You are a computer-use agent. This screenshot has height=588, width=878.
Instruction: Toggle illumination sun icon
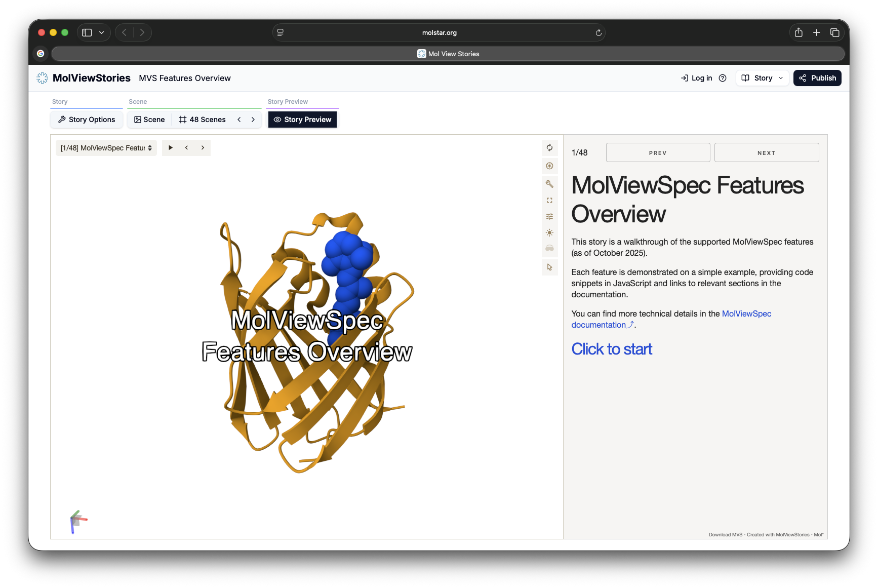(549, 233)
